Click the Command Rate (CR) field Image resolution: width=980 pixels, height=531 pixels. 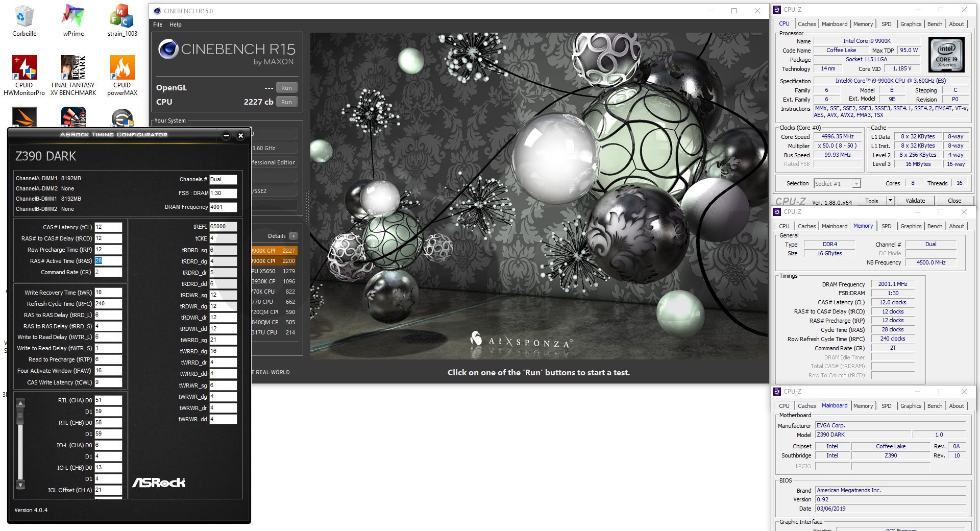point(108,272)
